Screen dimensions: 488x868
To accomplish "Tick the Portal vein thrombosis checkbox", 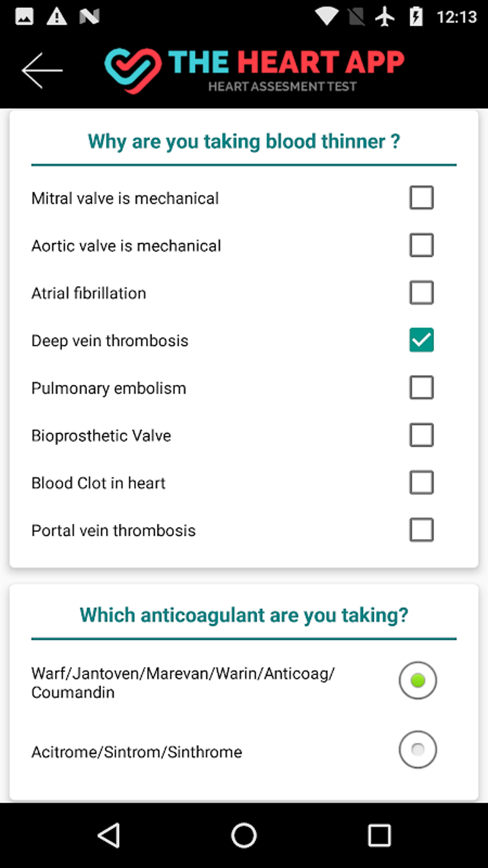I will coord(421,530).
